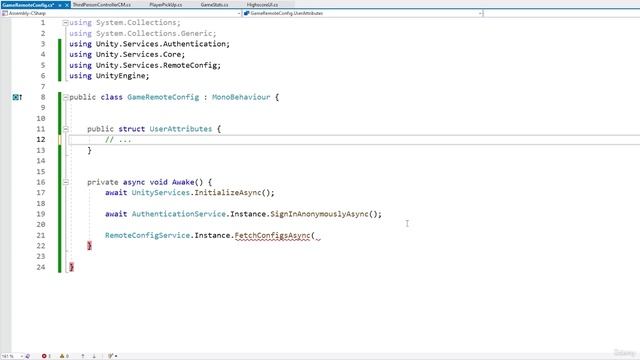Image resolution: width=640 pixels, height=360 pixels.
Task: Click the warning count indicator
Action: tap(64, 356)
